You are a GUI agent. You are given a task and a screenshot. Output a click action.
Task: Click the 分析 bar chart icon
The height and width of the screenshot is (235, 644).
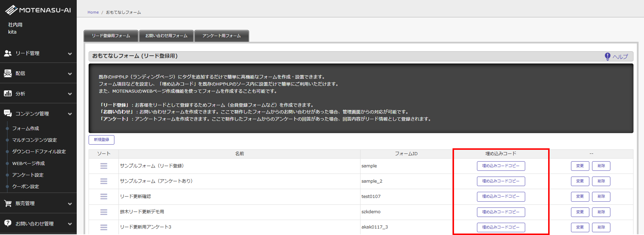tap(8, 94)
